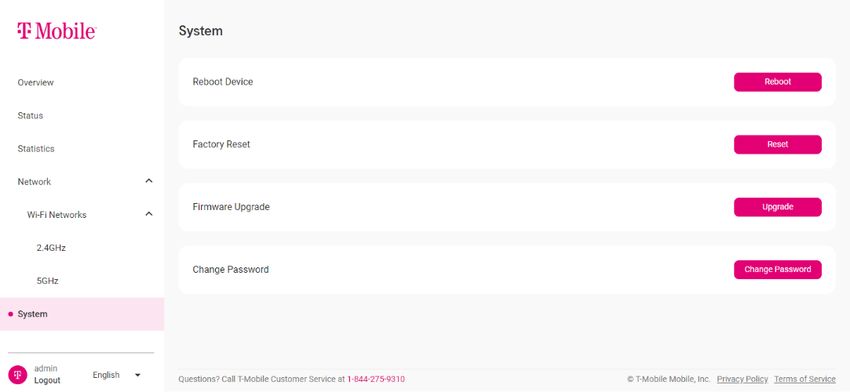Open the English language dropdown
Image resolution: width=850 pixels, height=392 pixels.
[x=117, y=375]
